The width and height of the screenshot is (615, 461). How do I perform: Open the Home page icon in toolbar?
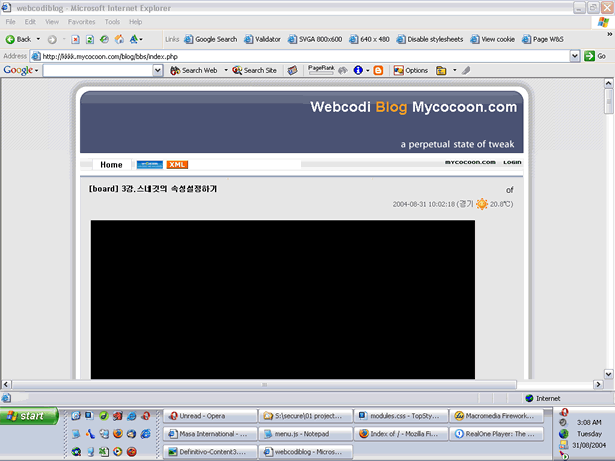tap(119, 39)
